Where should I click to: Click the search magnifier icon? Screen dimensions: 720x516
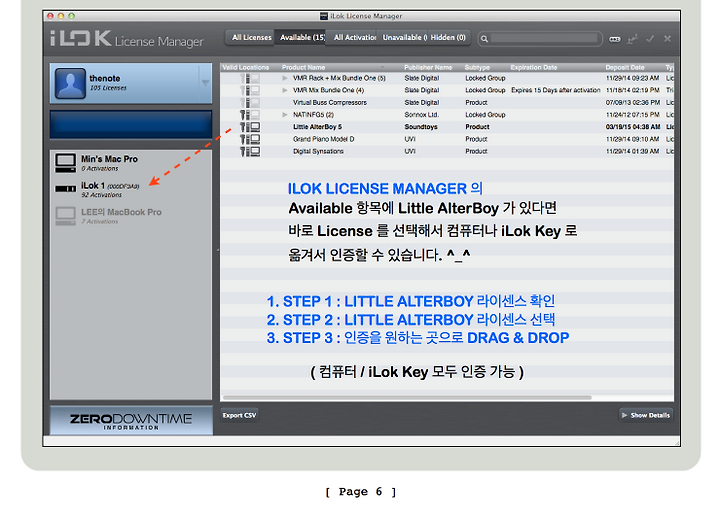coord(484,39)
